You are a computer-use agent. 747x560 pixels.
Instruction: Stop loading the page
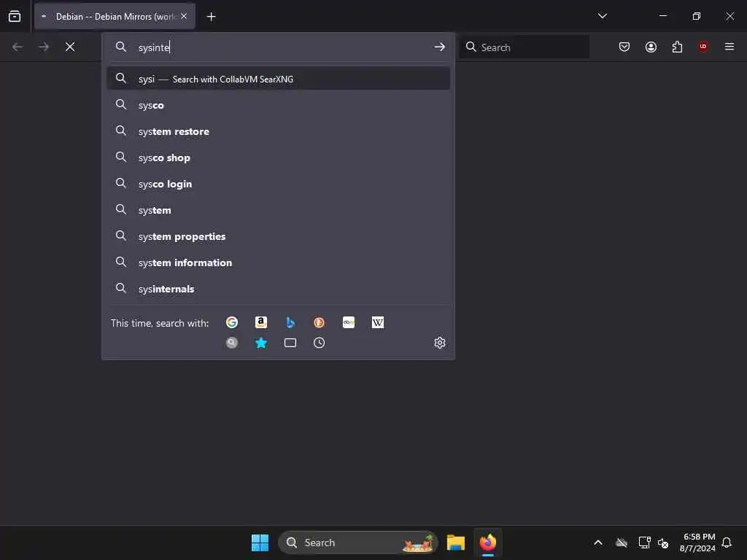coord(70,47)
